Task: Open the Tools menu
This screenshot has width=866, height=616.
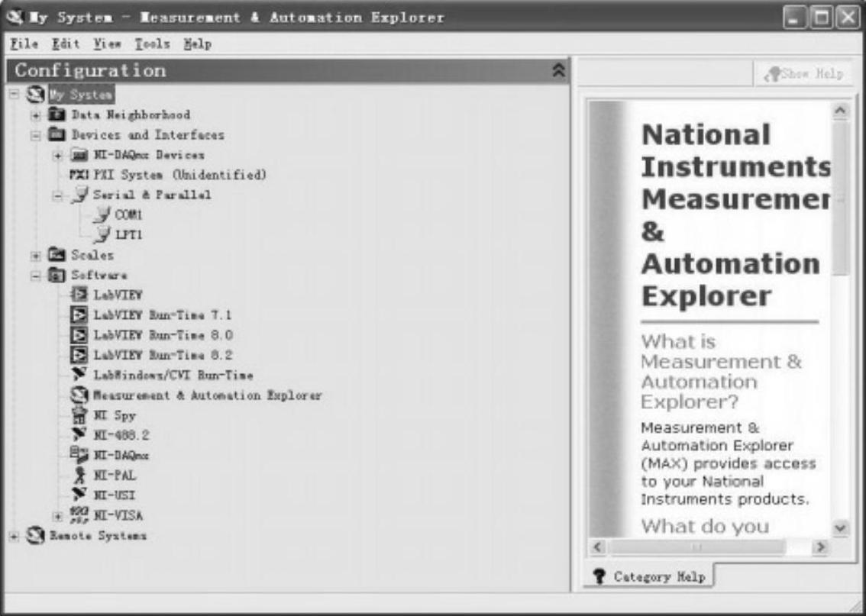Action: pyautogui.click(x=153, y=44)
